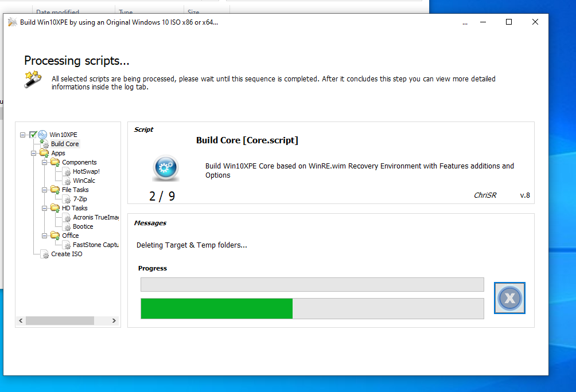Click the Bootice script icon
Viewport: 576px width, 392px height.
pos(67,226)
